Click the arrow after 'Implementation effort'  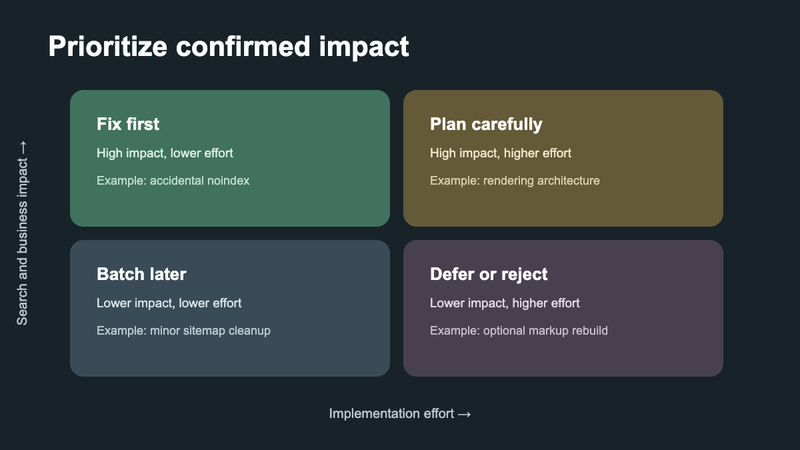click(x=464, y=414)
